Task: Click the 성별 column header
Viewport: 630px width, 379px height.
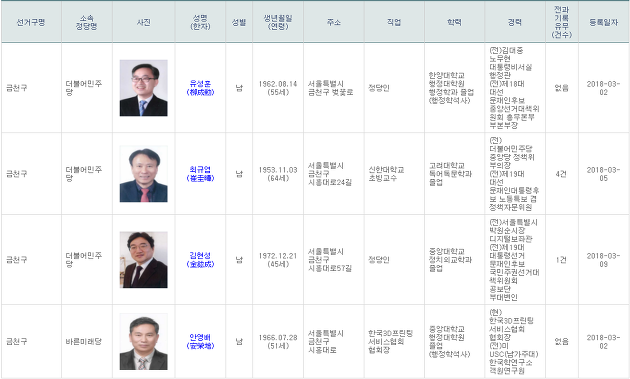Action: point(239,22)
